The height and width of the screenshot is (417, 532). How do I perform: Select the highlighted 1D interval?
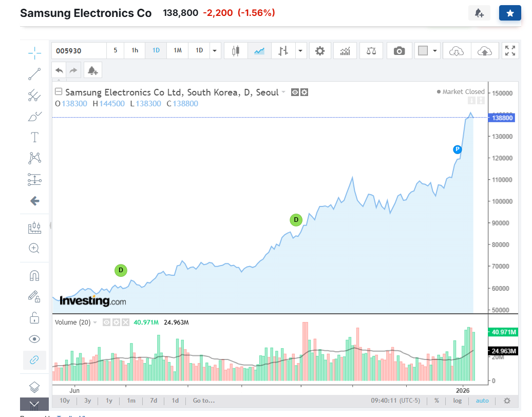[156, 50]
